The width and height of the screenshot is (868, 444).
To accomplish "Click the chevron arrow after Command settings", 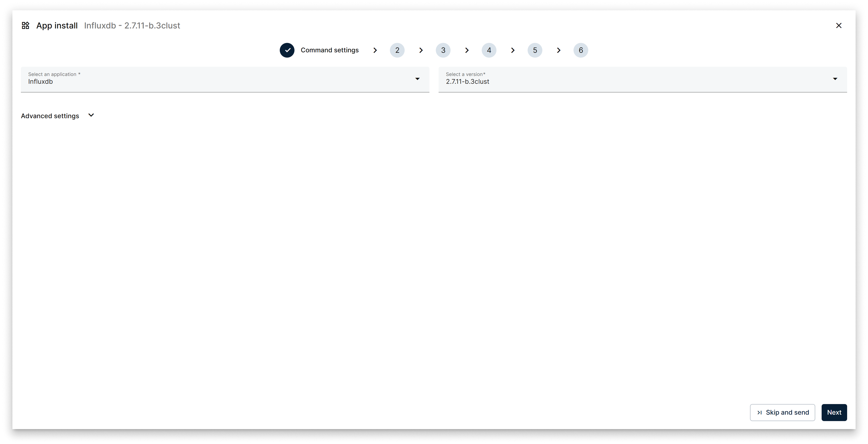I will (375, 50).
